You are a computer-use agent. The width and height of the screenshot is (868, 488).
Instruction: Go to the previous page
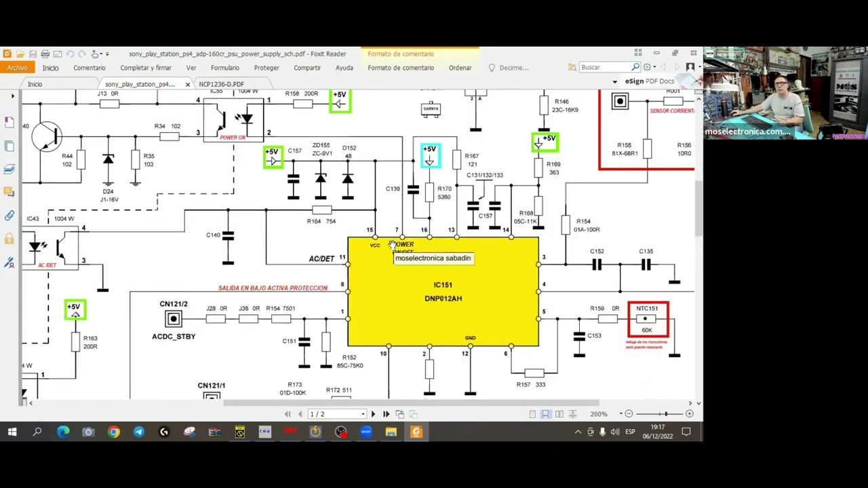(300, 414)
